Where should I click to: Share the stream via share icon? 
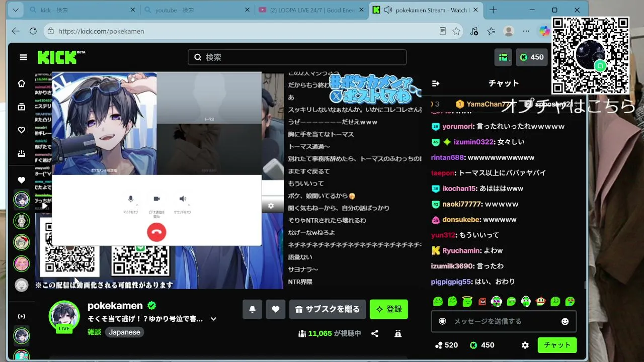(375, 333)
